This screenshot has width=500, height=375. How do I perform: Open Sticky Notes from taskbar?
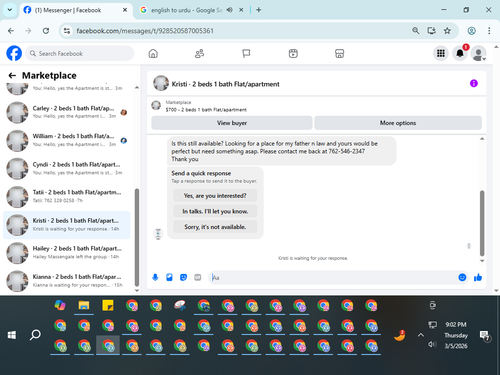(x=108, y=305)
